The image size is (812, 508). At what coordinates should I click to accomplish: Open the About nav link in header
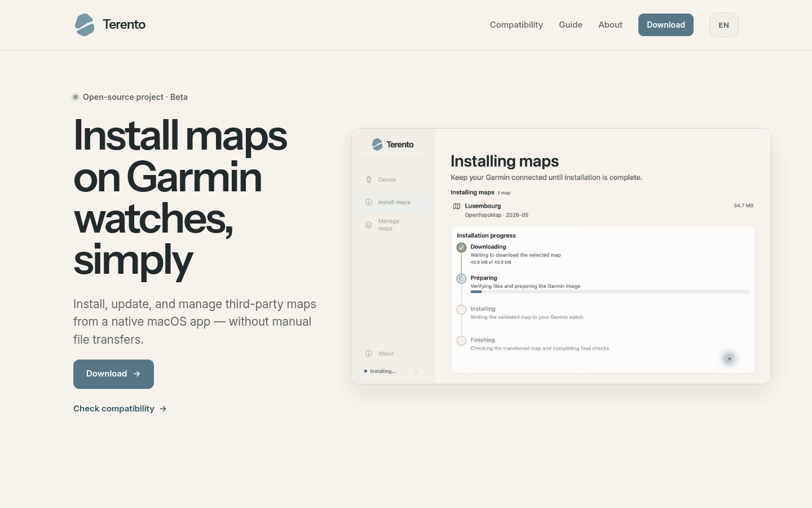610,25
